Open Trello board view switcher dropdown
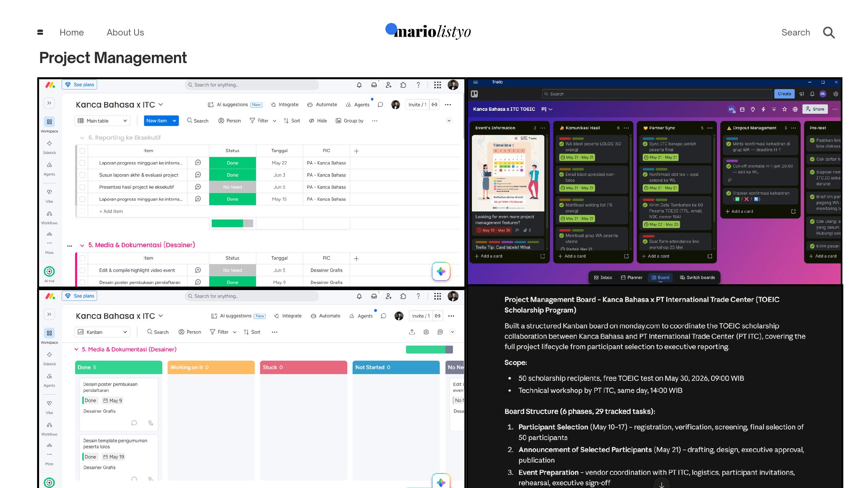868x488 pixels. tap(547, 109)
